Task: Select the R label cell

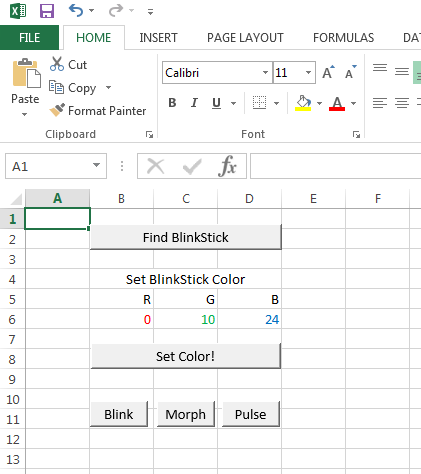Action: point(122,299)
